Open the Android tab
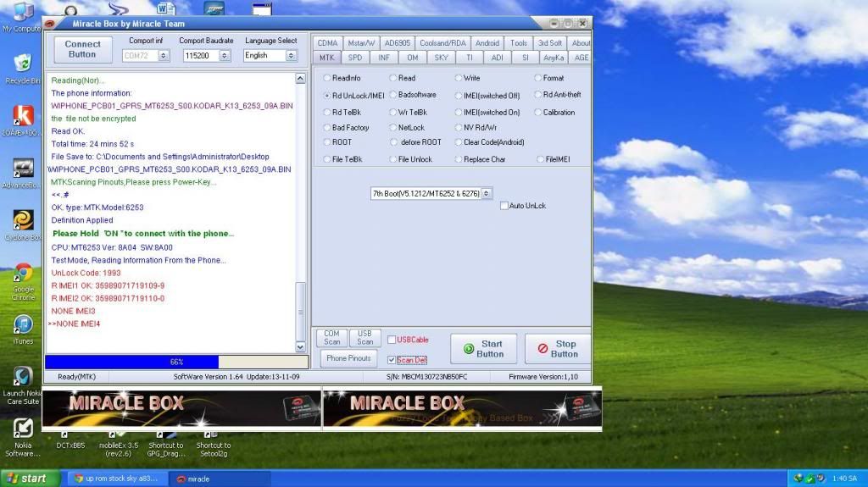 pyautogui.click(x=487, y=43)
